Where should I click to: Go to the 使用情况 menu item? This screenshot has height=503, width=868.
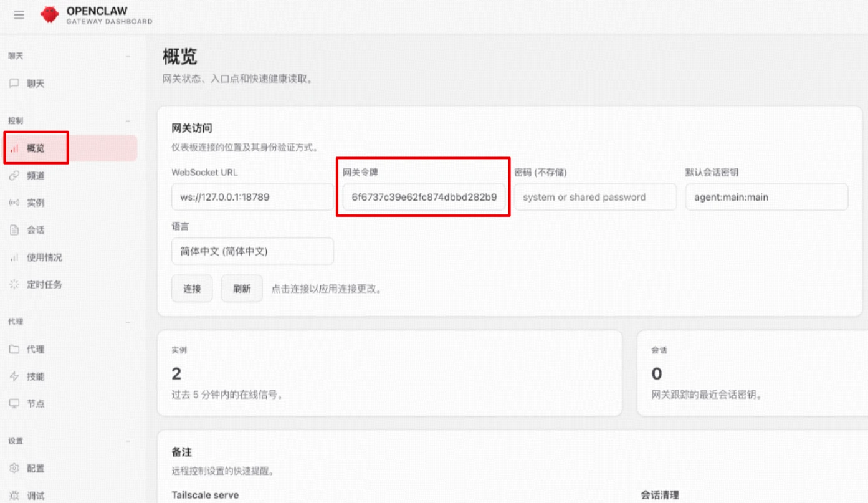[44, 257]
